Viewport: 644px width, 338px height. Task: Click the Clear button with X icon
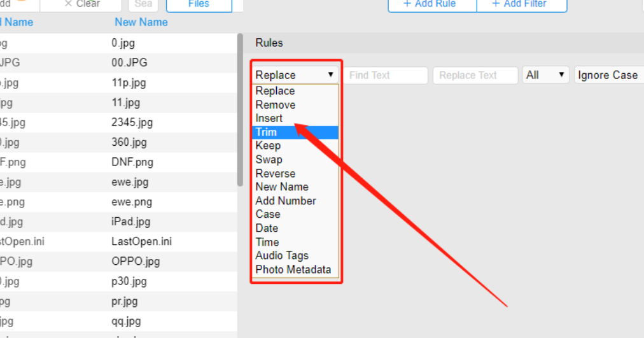tap(80, 4)
